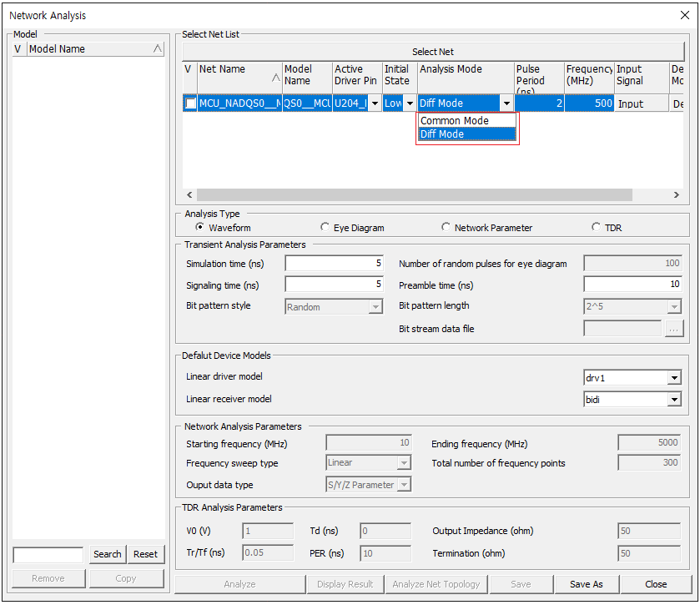
Task: Expand the Active Driver Pin dropdown
Action: click(375, 103)
